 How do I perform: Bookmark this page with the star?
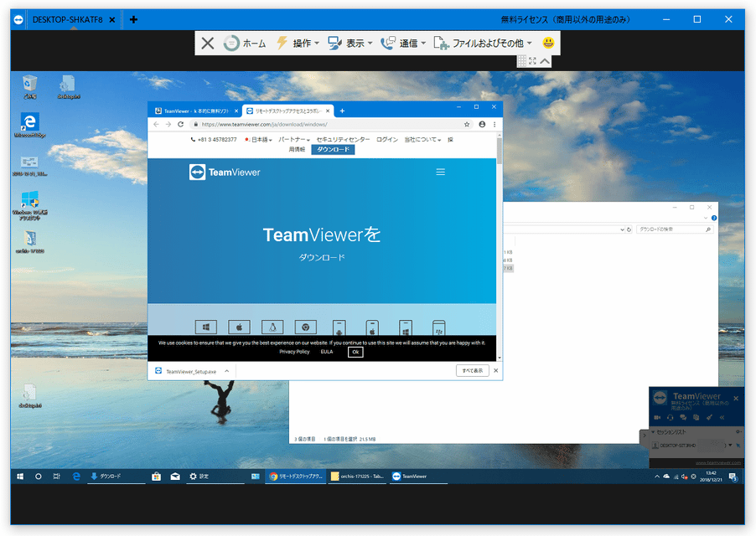point(467,124)
